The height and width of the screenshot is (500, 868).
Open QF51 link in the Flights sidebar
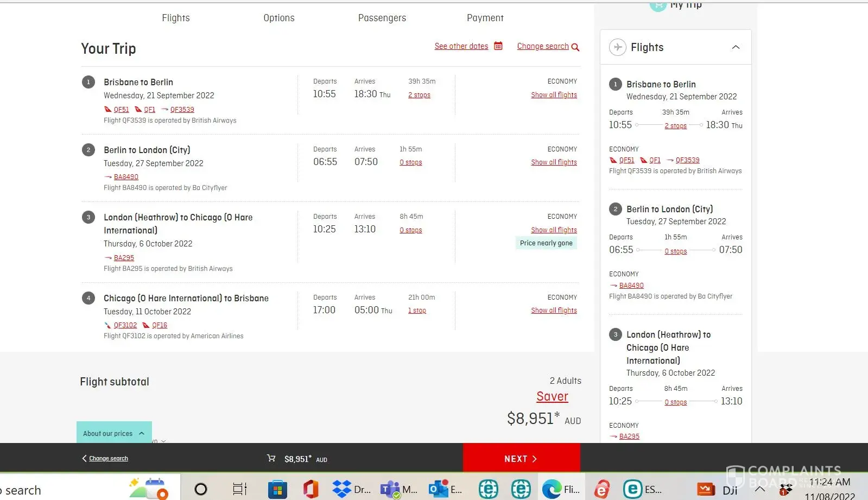coord(626,160)
